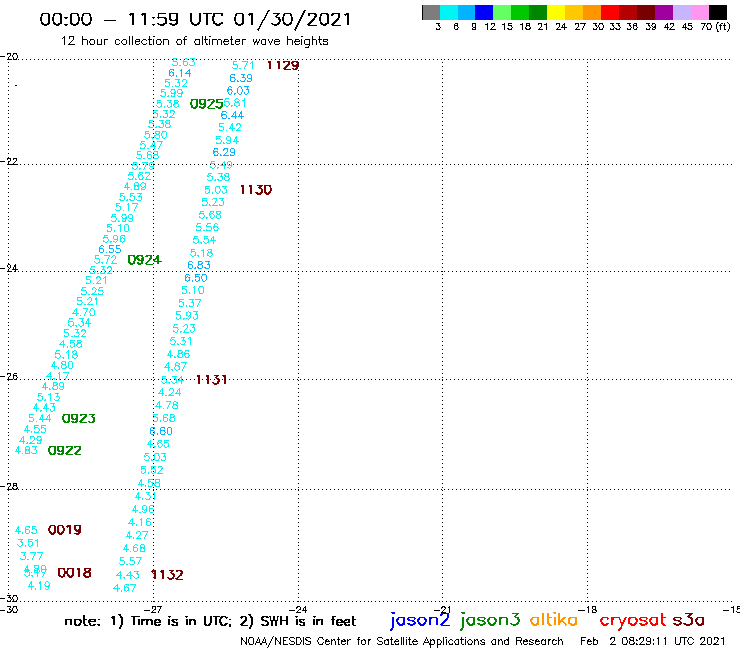
Task: Select the wave height value 6.14
Action: 180,73
